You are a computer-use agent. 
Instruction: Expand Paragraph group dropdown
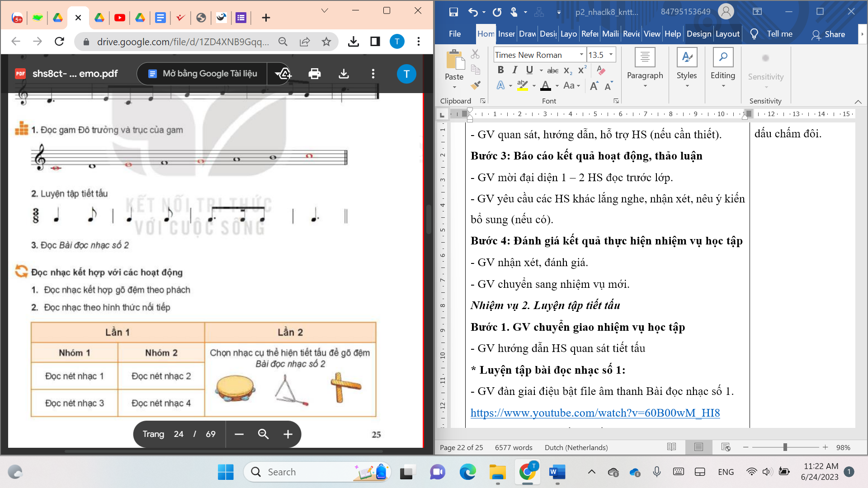point(645,86)
